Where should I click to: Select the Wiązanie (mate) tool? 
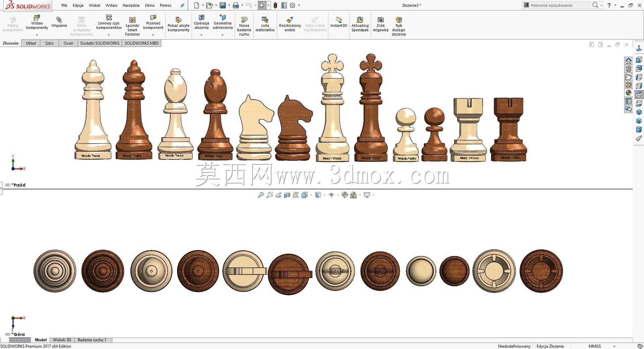59,22
